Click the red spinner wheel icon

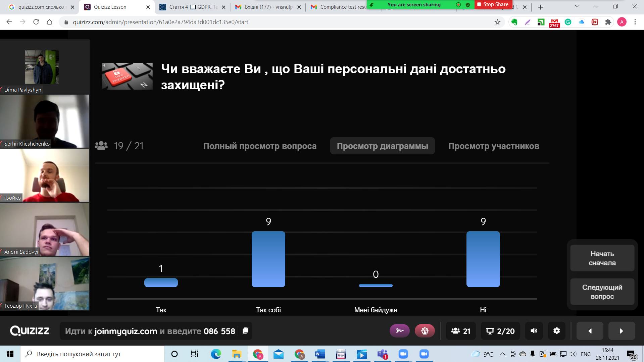click(x=425, y=331)
